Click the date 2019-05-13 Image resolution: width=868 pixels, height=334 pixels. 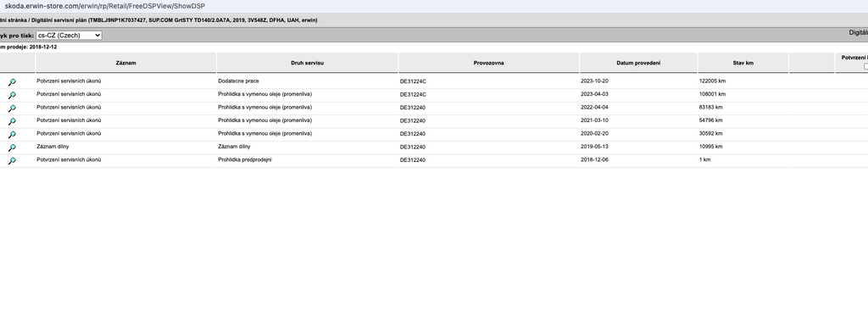pos(594,147)
